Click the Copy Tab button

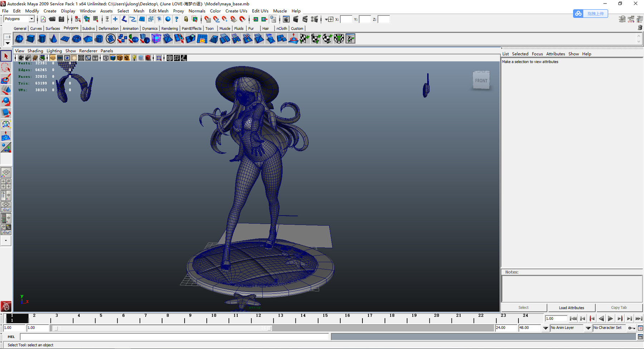(x=619, y=308)
